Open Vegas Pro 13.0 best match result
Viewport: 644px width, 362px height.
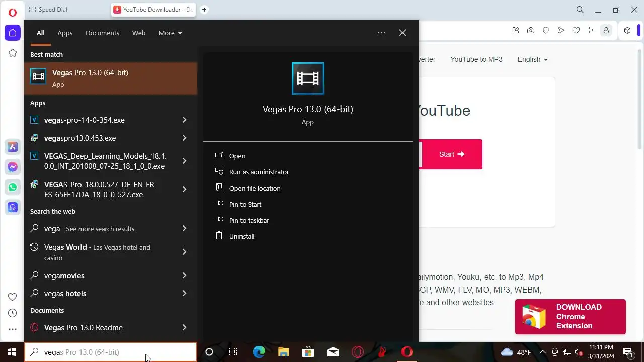tap(111, 78)
